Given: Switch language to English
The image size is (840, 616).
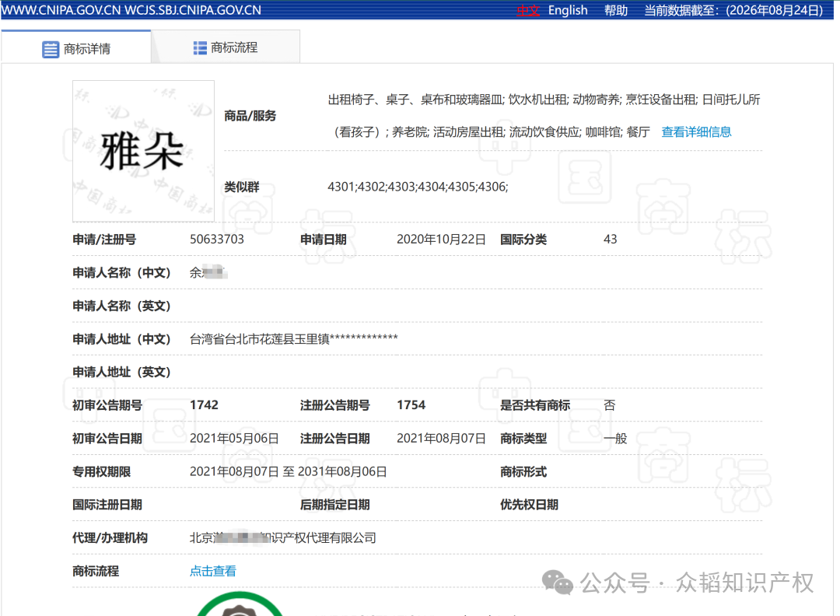Looking at the screenshot, I should pos(568,10).
